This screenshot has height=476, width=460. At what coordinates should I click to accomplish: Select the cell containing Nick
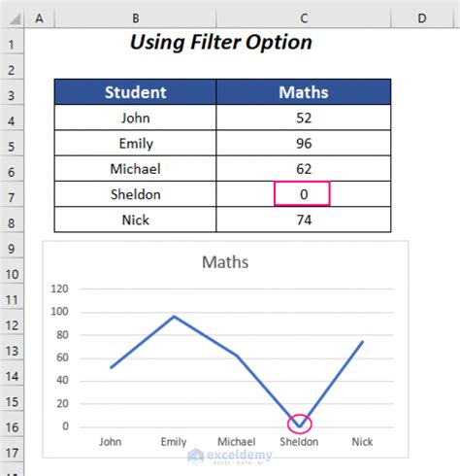point(135,220)
